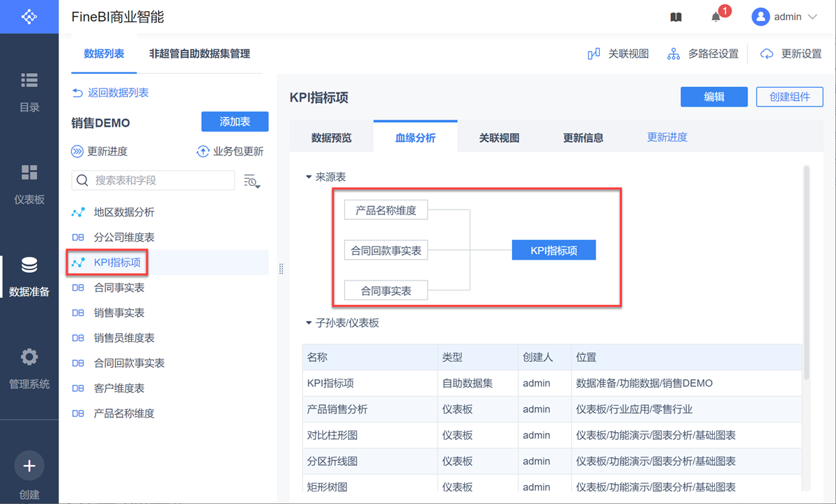Select the 产品名称维度 source node

click(386, 210)
